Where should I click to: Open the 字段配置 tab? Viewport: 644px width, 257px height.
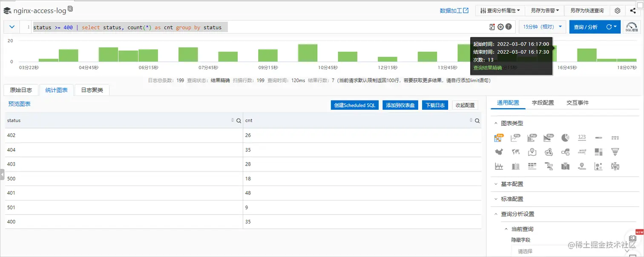[x=543, y=103]
